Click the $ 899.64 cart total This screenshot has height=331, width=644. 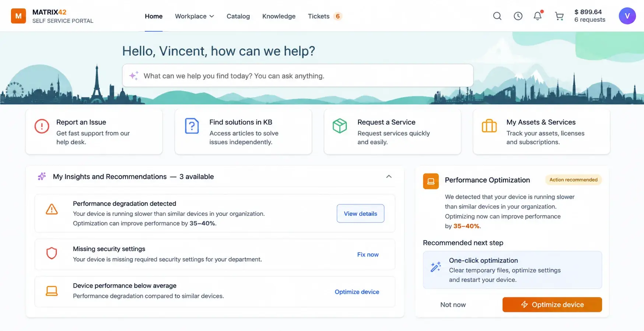(x=588, y=12)
